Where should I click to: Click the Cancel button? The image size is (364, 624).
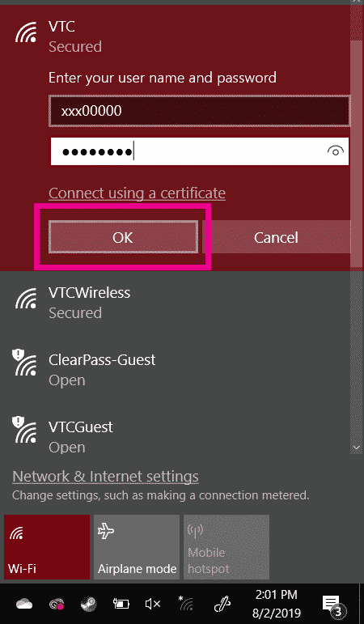276,237
